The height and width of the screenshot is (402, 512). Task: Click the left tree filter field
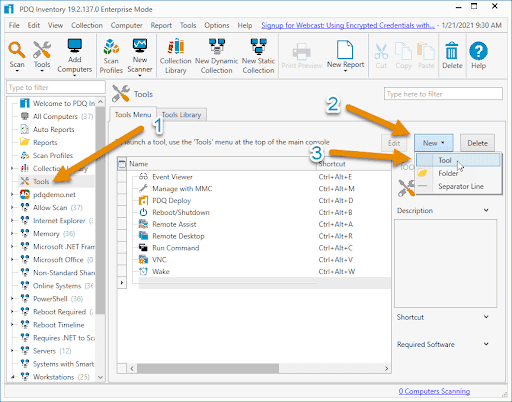[x=56, y=87]
